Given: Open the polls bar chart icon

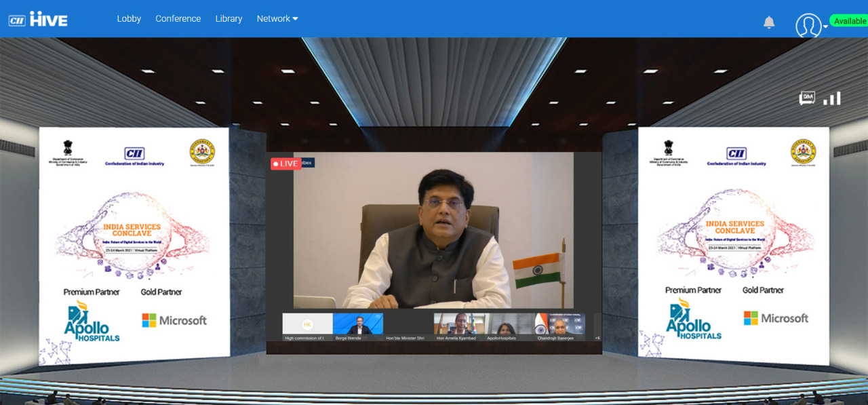Looking at the screenshot, I should coord(832,99).
